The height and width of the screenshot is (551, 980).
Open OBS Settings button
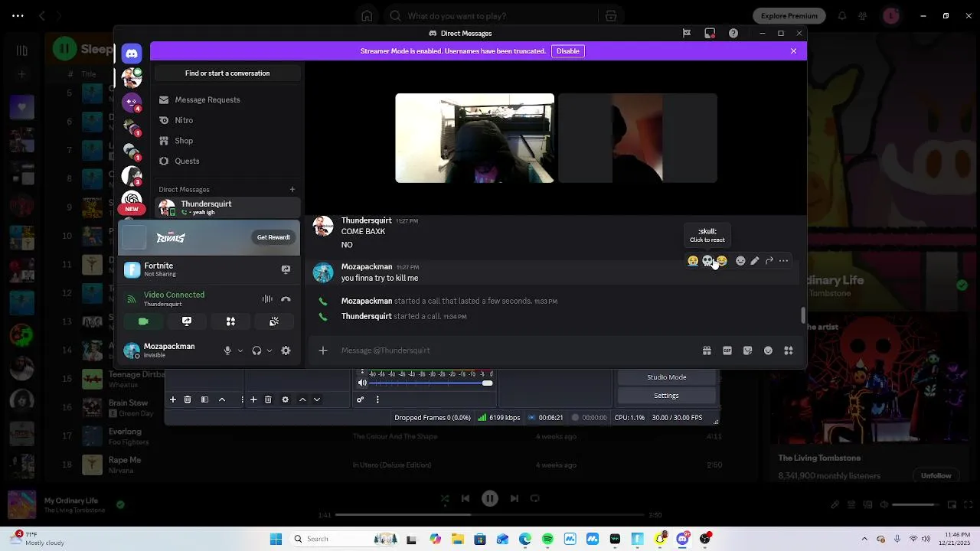pyautogui.click(x=666, y=396)
